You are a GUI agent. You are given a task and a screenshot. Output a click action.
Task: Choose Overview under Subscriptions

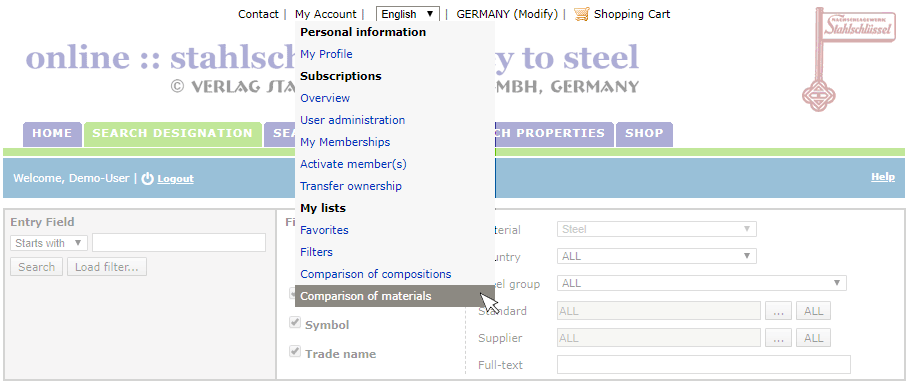point(325,98)
